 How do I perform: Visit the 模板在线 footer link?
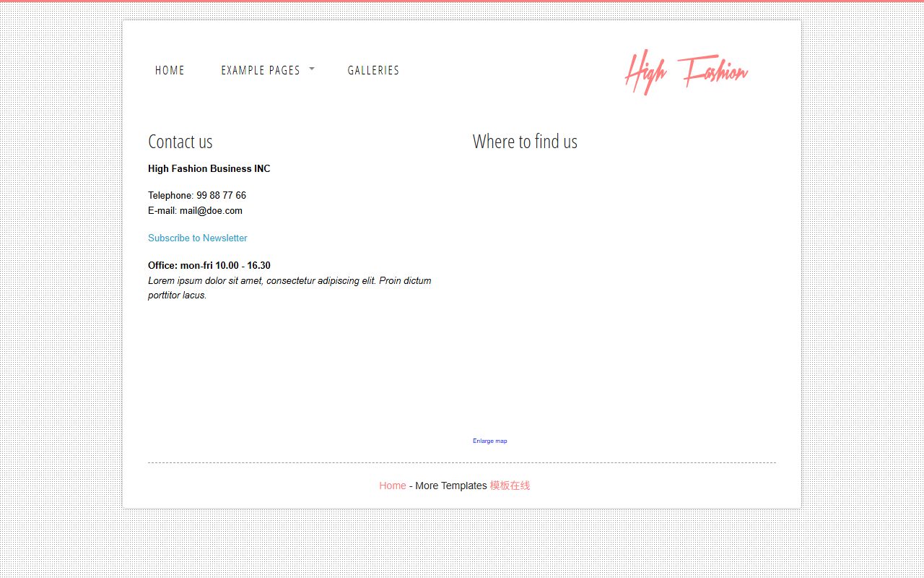[510, 486]
